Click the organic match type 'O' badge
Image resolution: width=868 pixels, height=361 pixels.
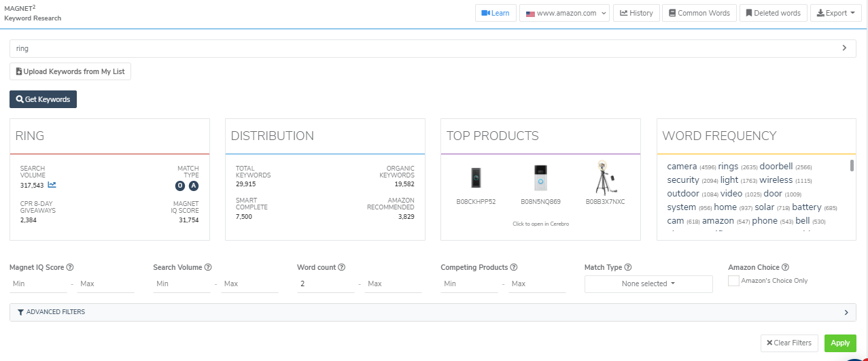coord(180,186)
